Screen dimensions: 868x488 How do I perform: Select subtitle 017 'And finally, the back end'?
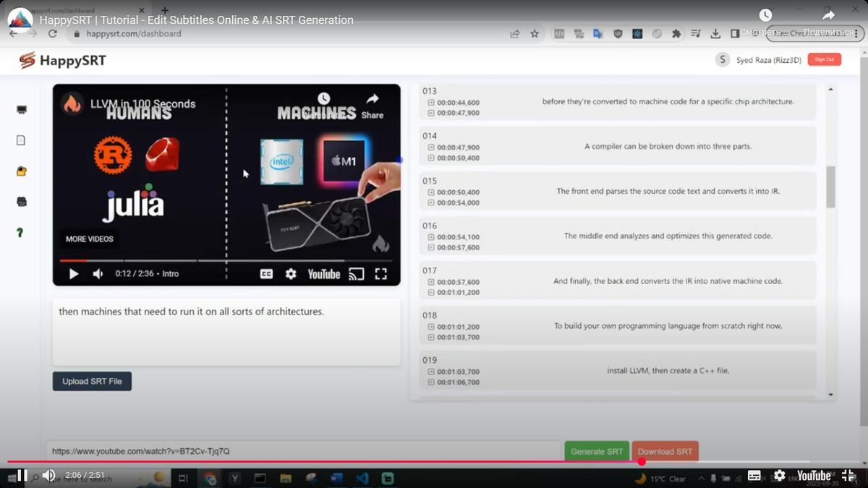click(x=668, y=281)
